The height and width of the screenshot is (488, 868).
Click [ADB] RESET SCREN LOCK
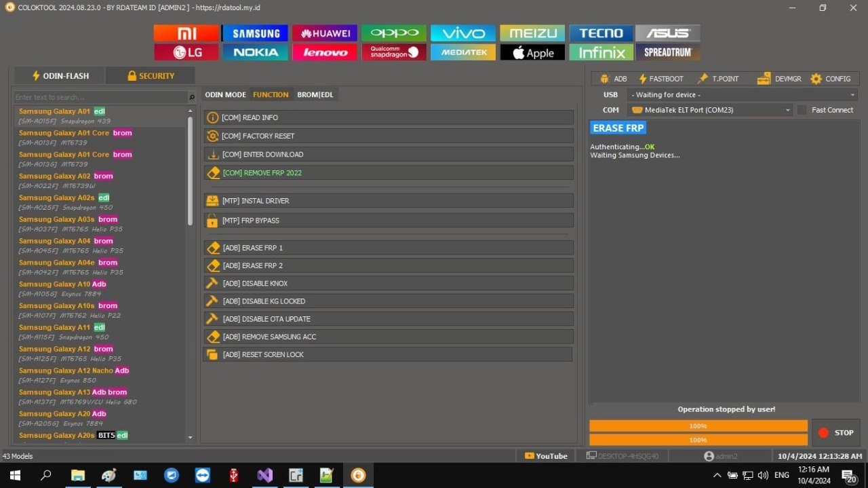(387, 354)
